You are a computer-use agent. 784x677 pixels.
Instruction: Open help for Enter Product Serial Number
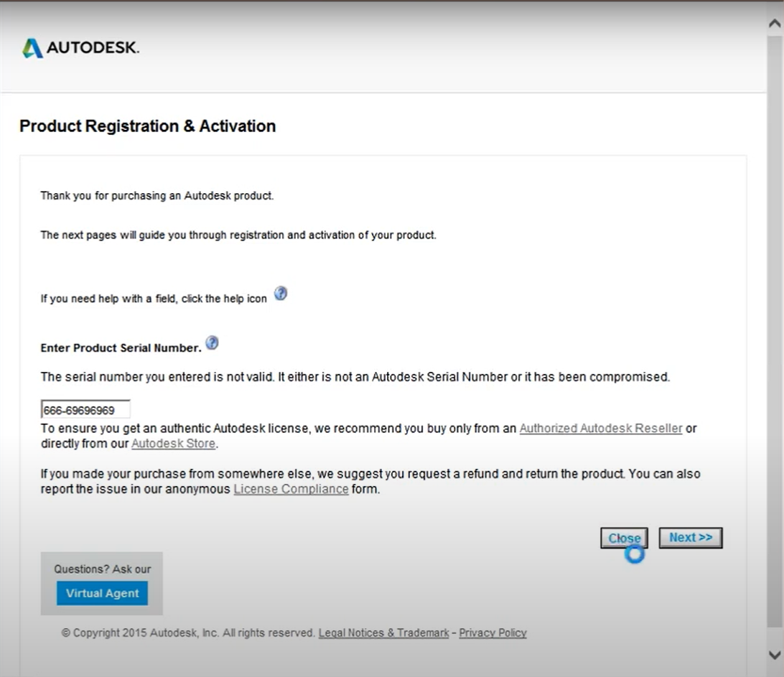point(212,343)
